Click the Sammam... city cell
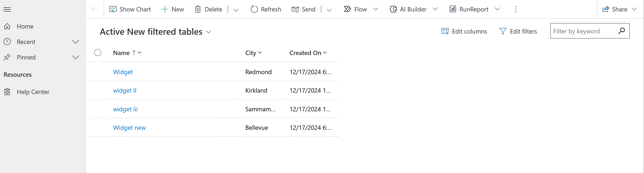 [260, 109]
